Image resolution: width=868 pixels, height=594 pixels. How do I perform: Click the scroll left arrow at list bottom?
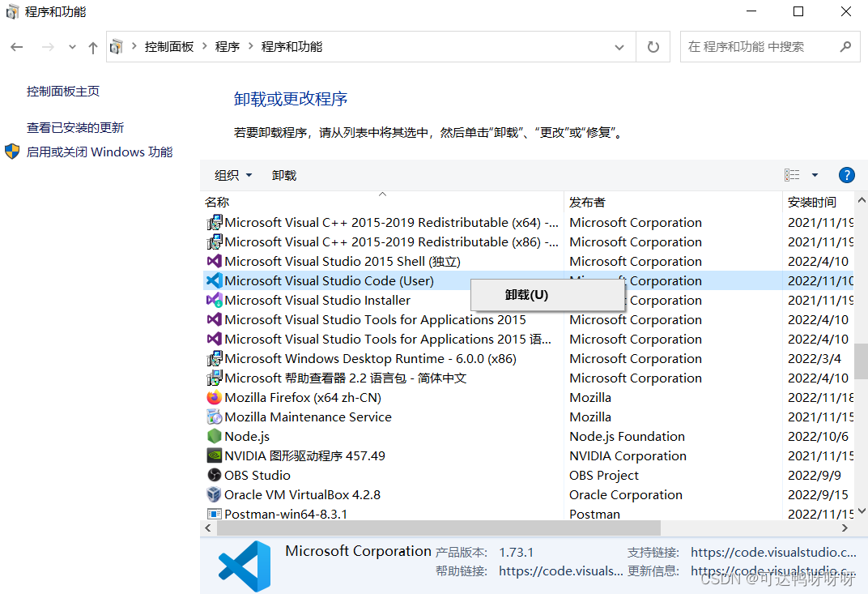(208, 528)
